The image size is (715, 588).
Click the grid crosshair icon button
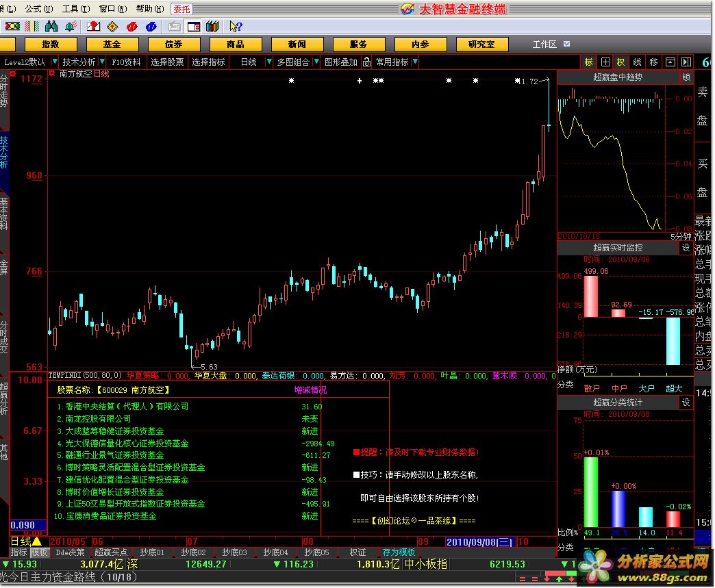coord(605,62)
